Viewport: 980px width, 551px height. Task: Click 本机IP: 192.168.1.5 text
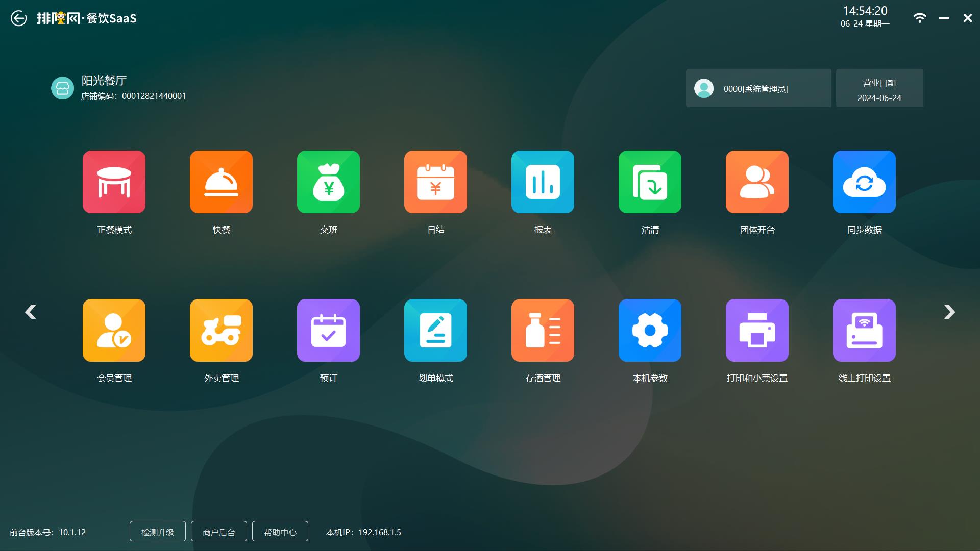click(363, 532)
